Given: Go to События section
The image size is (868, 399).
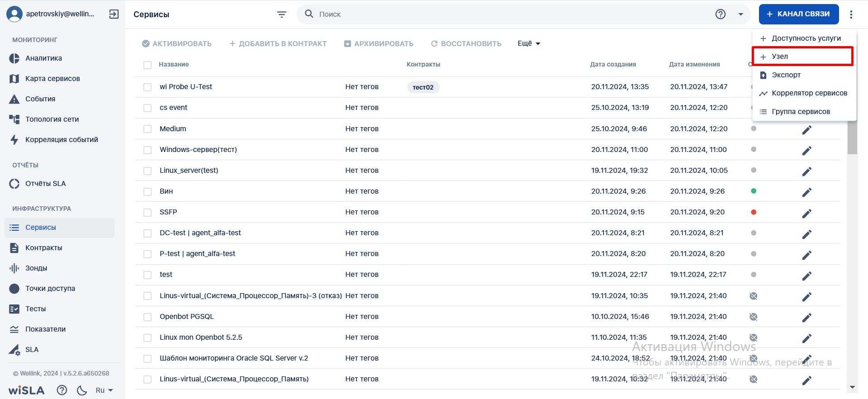Looking at the screenshot, I should (40, 99).
